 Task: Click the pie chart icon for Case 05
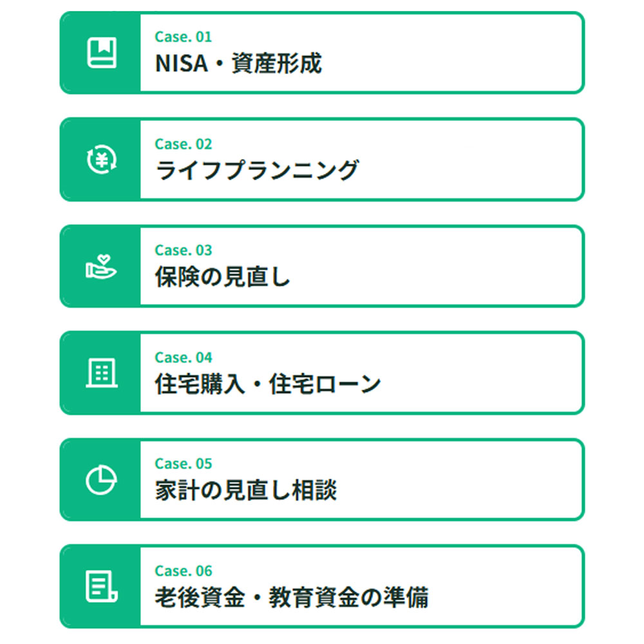[102, 480]
